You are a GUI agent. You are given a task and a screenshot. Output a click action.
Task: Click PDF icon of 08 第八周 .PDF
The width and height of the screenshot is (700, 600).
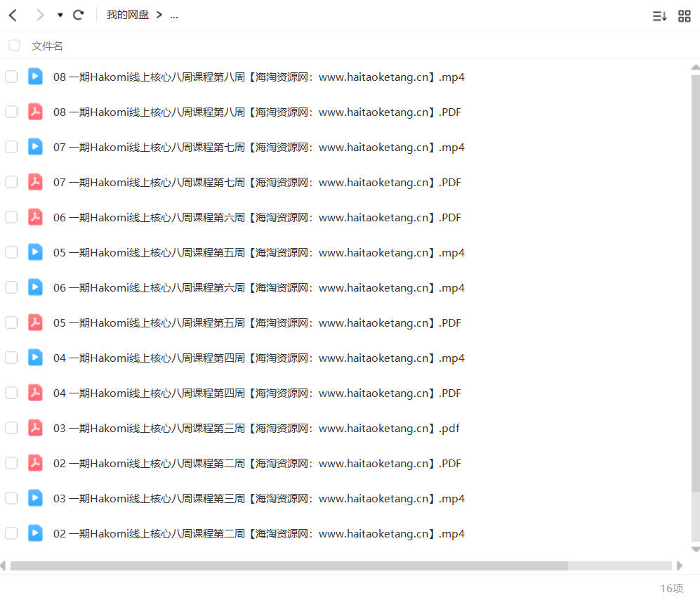coord(35,112)
